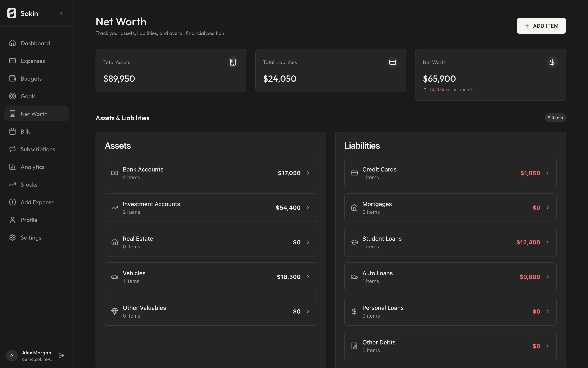
Task: Click the Settings gear icon
Action: point(12,237)
